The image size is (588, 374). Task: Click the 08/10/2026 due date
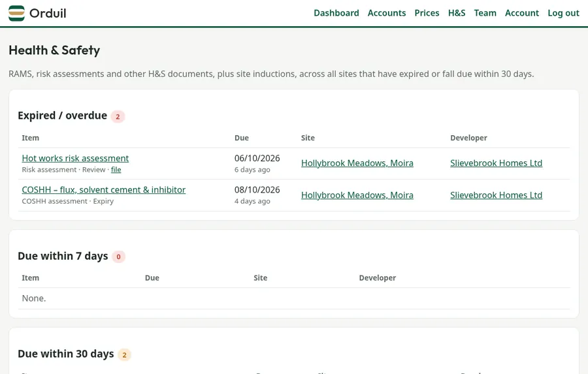click(x=257, y=190)
